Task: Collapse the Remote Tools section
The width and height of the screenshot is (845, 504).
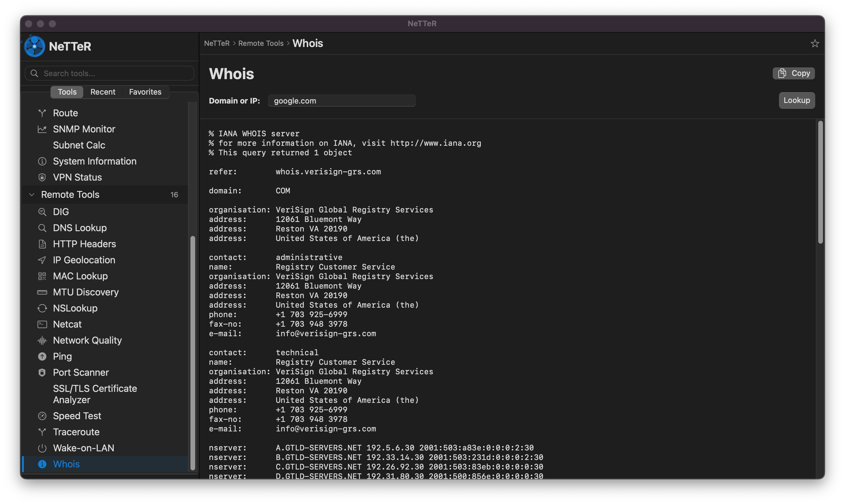Action: pyautogui.click(x=32, y=195)
